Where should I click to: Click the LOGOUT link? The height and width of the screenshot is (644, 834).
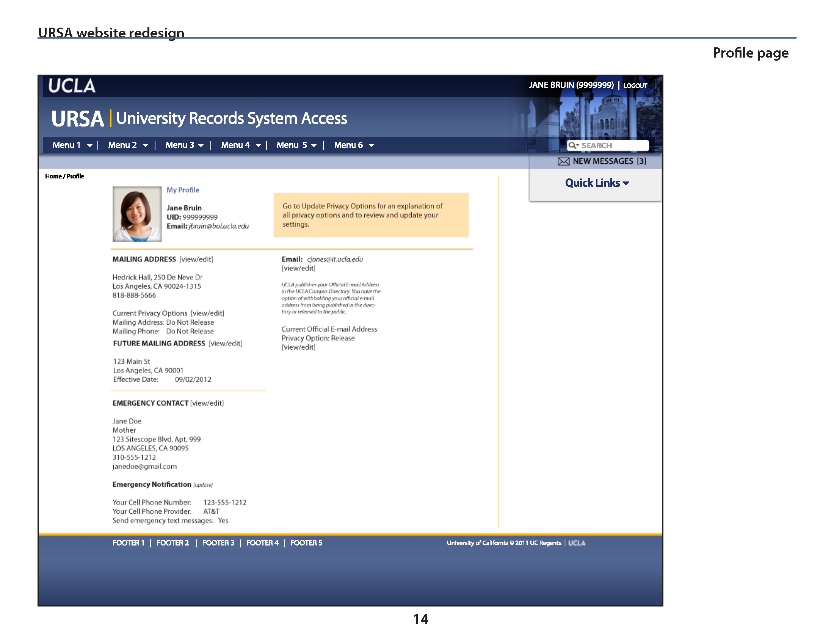click(x=635, y=86)
